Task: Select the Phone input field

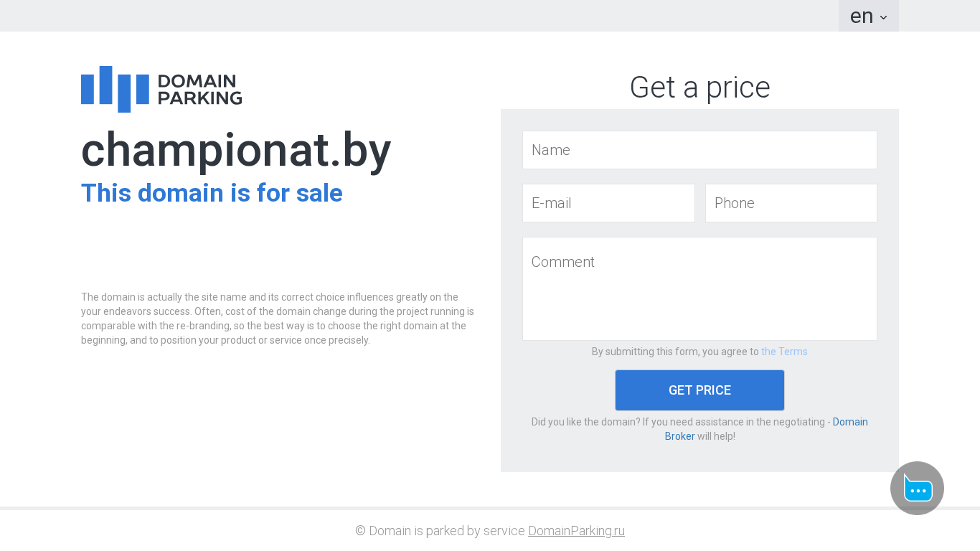Action: (x=791, y=203)
